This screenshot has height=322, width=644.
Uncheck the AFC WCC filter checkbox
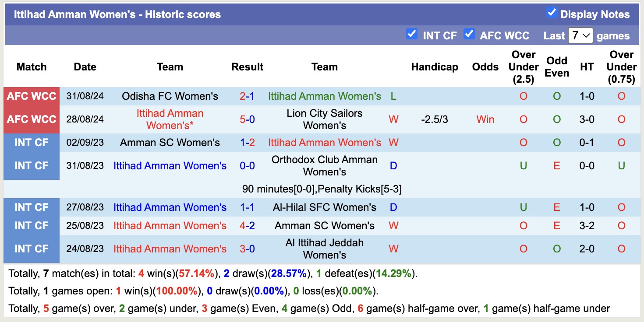469,35
